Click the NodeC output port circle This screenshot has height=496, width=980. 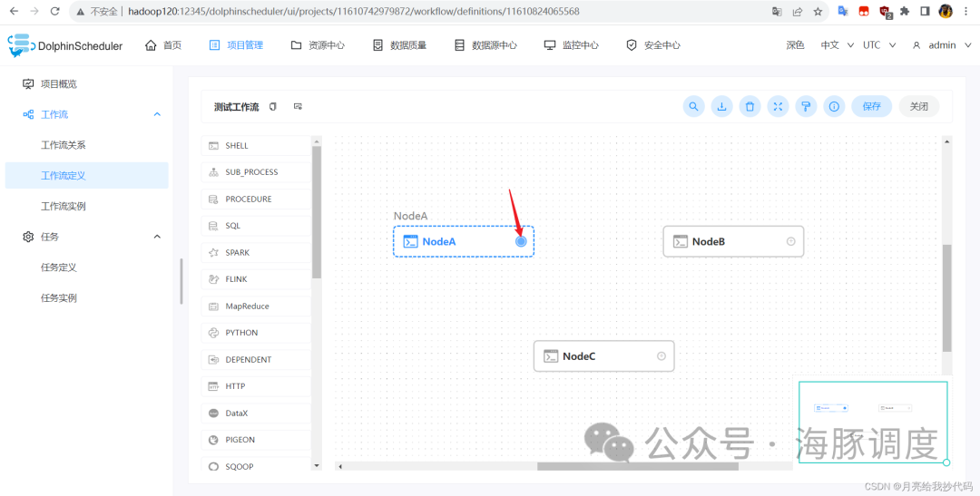tap(661, 356)
